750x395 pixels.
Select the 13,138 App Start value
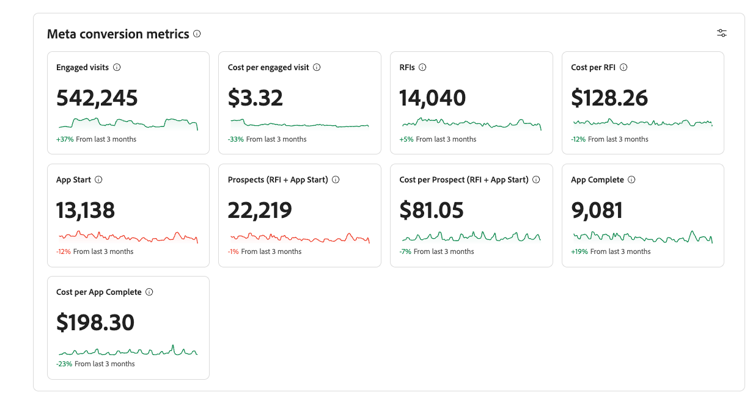click(x=86, y=210)
